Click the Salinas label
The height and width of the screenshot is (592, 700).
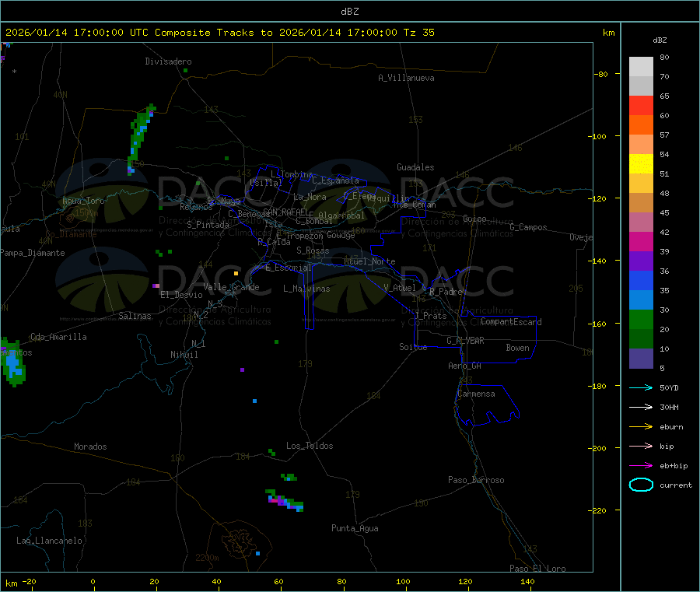click(x=135, y=316)
